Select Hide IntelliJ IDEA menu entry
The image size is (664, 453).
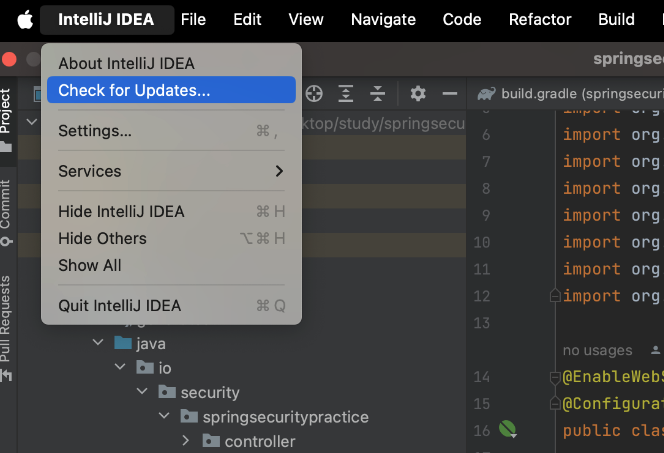[171, 211]
